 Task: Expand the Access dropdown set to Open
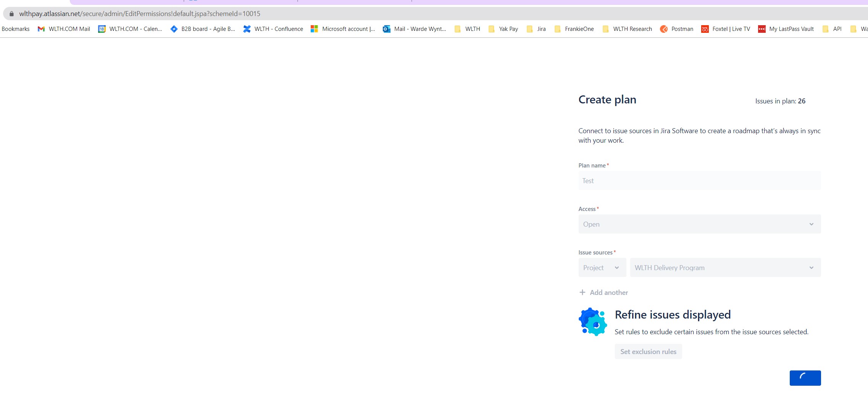pos(699,224)
